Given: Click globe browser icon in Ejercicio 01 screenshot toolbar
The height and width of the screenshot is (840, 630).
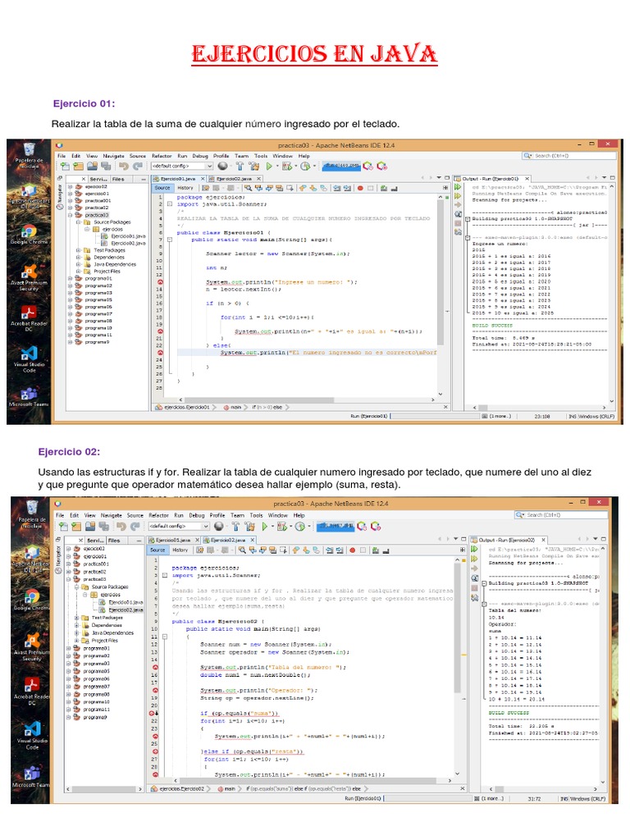Looking at the screenshot, I should pos(223,167).
